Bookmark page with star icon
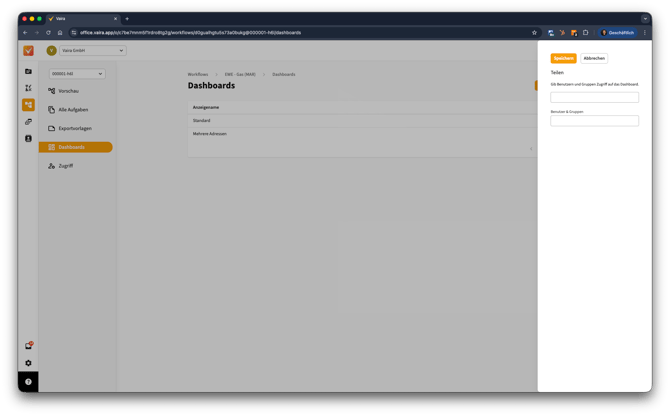Viewport: 670px width, 416px height. [534, 32]
